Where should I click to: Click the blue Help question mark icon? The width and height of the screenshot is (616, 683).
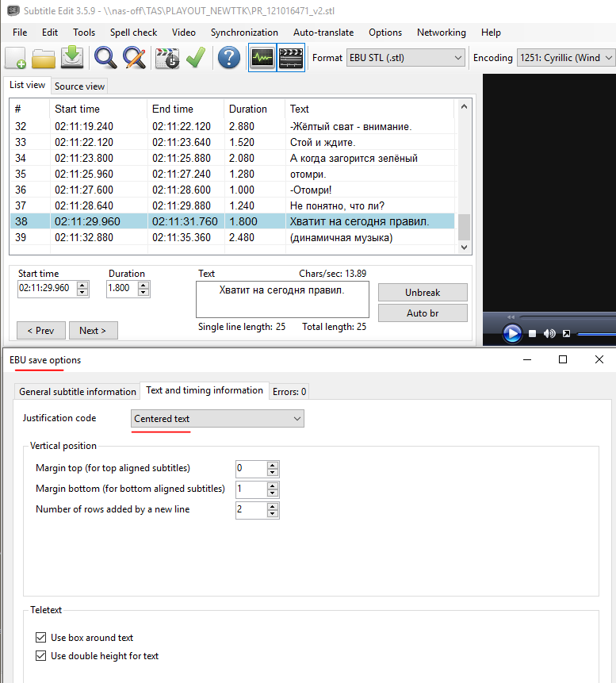coord(229,58)
